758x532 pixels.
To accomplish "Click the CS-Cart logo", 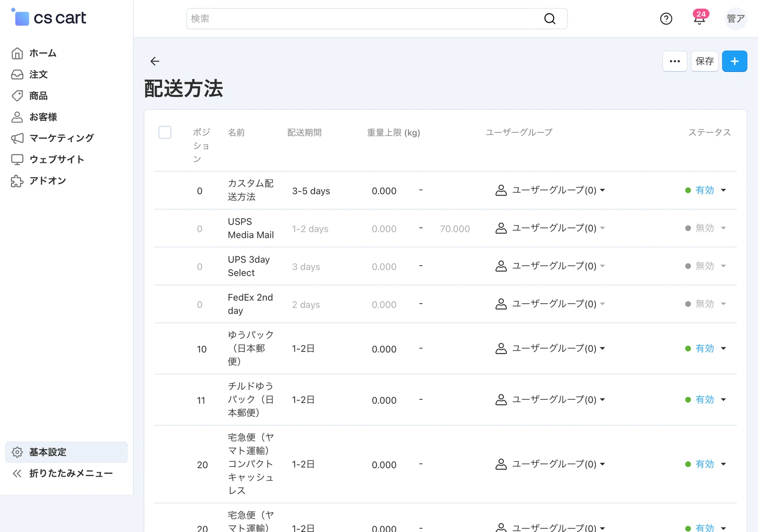I will pos(48,18).
